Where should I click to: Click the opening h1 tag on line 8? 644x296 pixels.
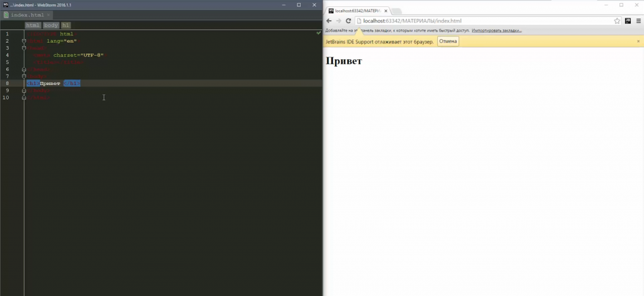33,84
